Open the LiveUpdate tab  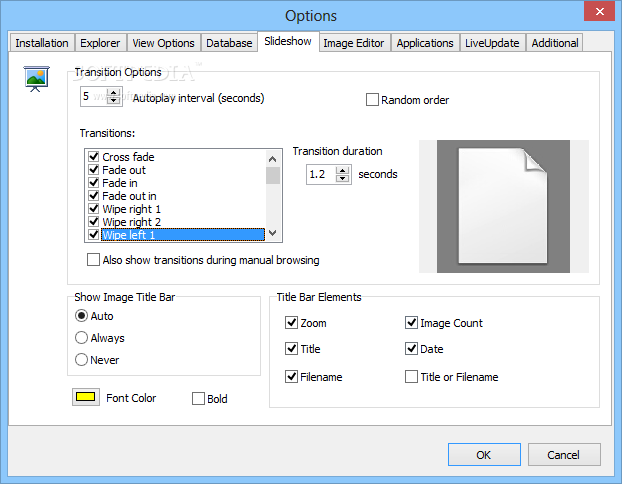[x=493, y=43]
